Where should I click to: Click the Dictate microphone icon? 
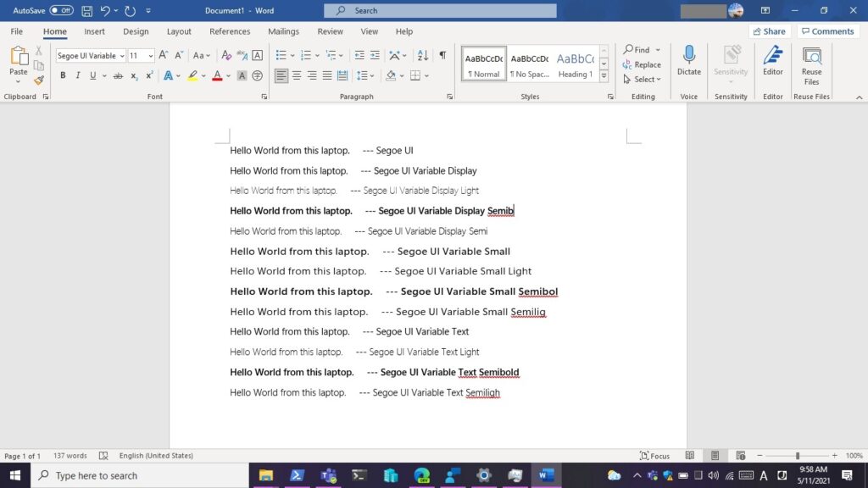pos(688,61)
